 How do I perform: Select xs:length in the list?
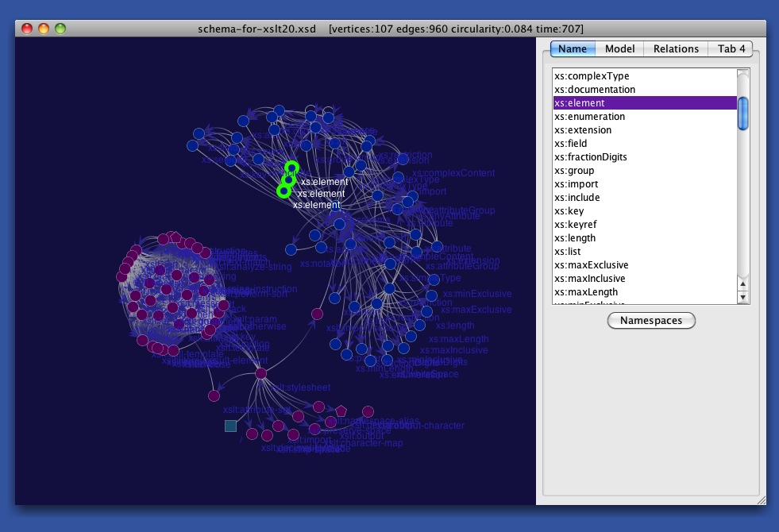click(x=645, y=238)
